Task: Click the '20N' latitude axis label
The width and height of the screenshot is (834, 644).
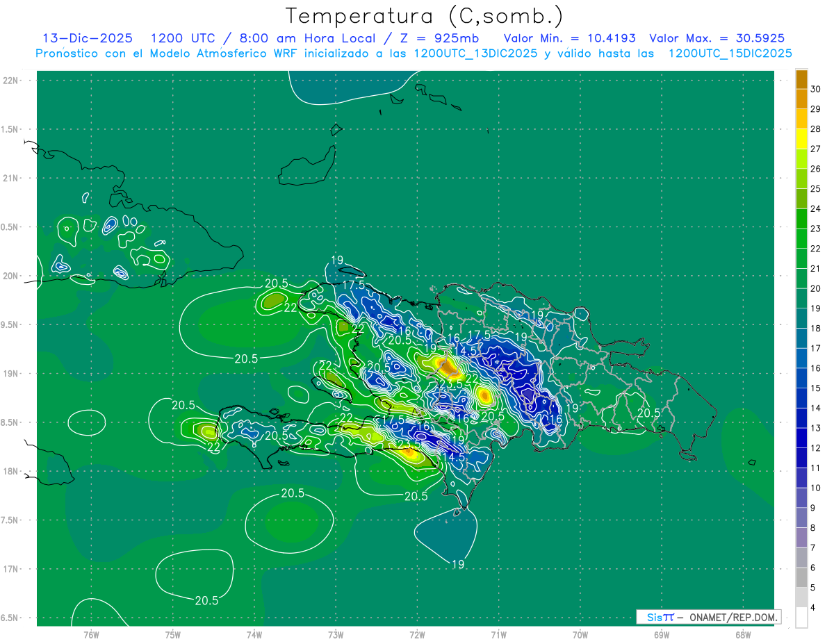Action: [x=12, y=276]
